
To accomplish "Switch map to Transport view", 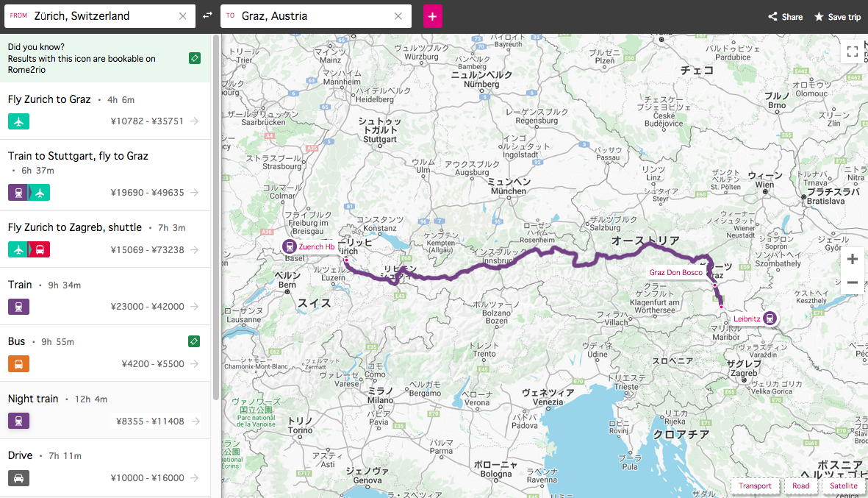I will click(x=755, y=485).
